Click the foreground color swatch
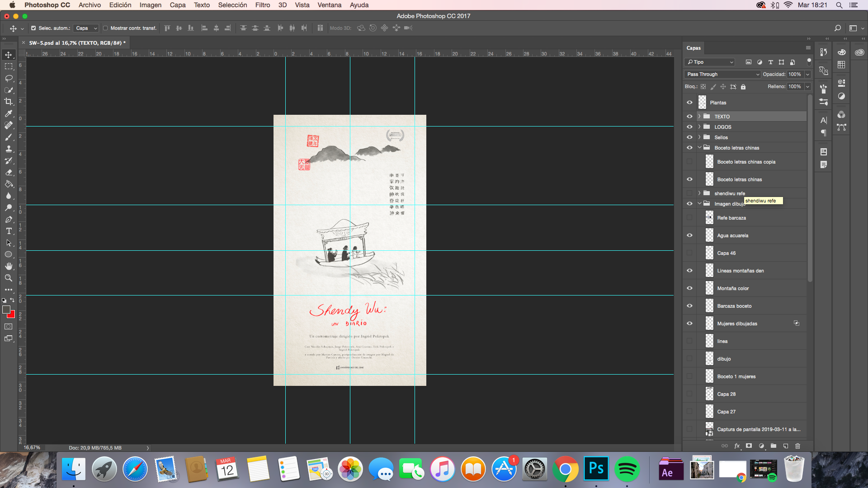Viewport: 868px width, 488px height. point(6,310)
